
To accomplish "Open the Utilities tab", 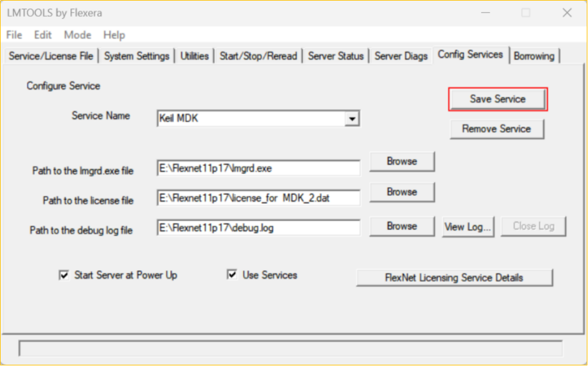I will tap(195, 56).
